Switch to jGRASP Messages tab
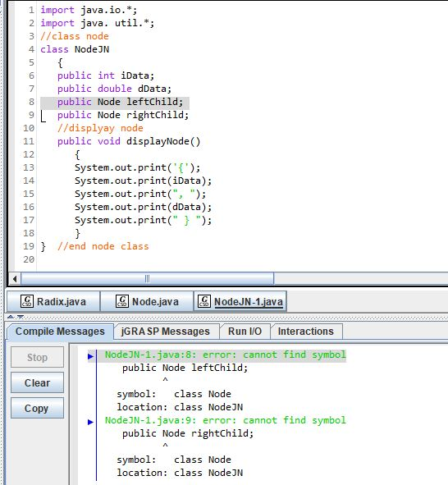Image resolution: width=448 pixels, height=485 pixels. pyautogui.click(x=166, y=332)
